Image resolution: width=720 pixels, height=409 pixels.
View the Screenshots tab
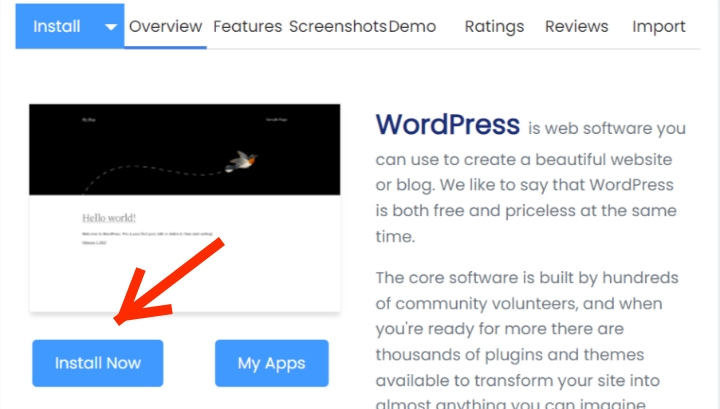[338, 26]
